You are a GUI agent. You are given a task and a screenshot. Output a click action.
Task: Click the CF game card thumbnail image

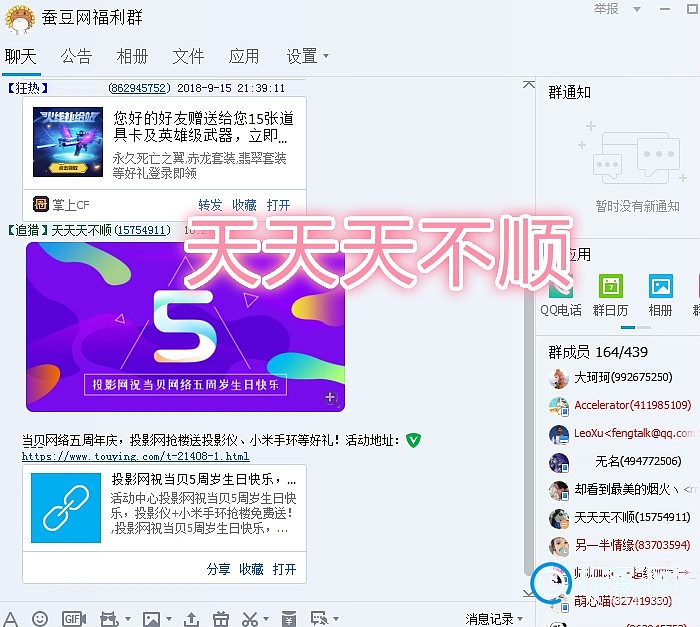[68, 142]
